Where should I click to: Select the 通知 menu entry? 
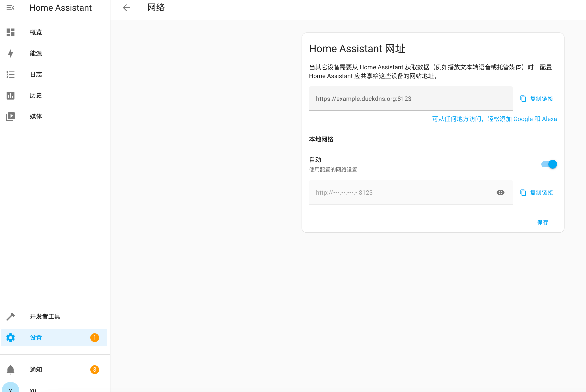tap(36, 369)
